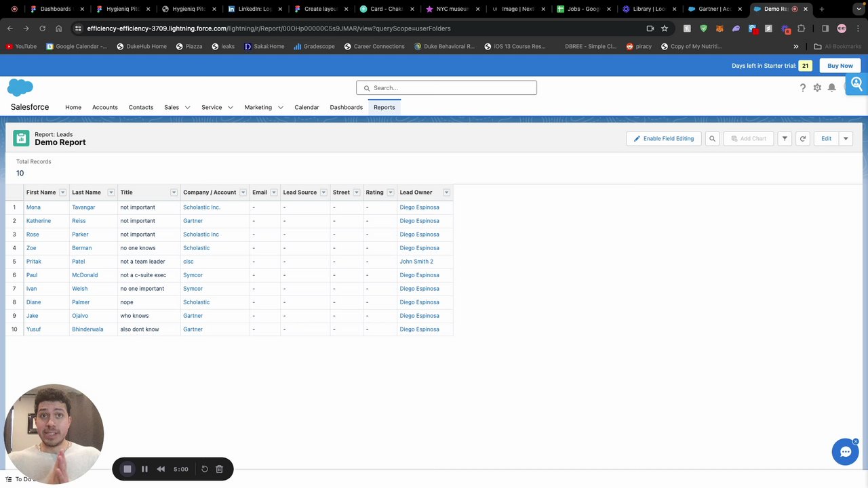Open the Edit button dropdown arrow
Image resolution: width=868 pixels, height=488 pixels.
tap(846, 138)
